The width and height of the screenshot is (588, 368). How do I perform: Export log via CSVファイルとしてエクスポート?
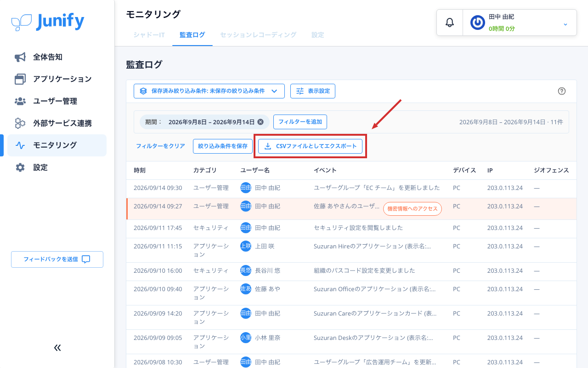(311, 146)
